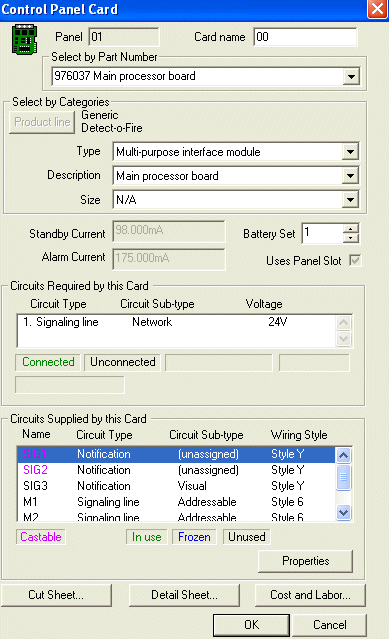389x639 pixels.
Task: Select the M1 Signaling line row
Action: (176, 502)
